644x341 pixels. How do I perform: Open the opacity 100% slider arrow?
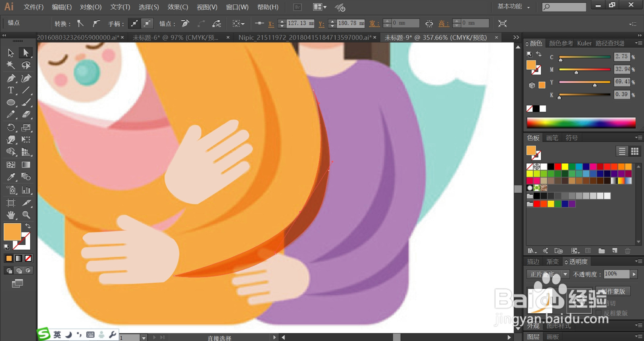pos(634,274)
